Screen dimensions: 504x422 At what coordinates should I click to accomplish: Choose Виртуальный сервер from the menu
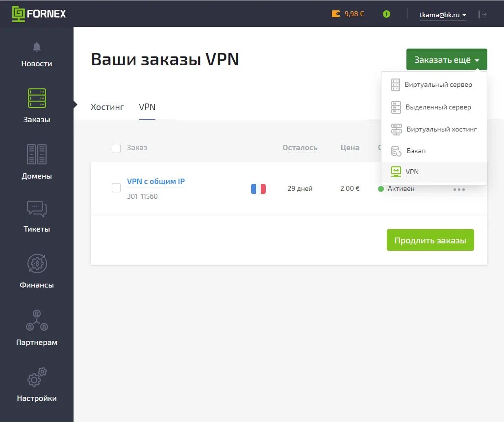[x=434, y=85]
